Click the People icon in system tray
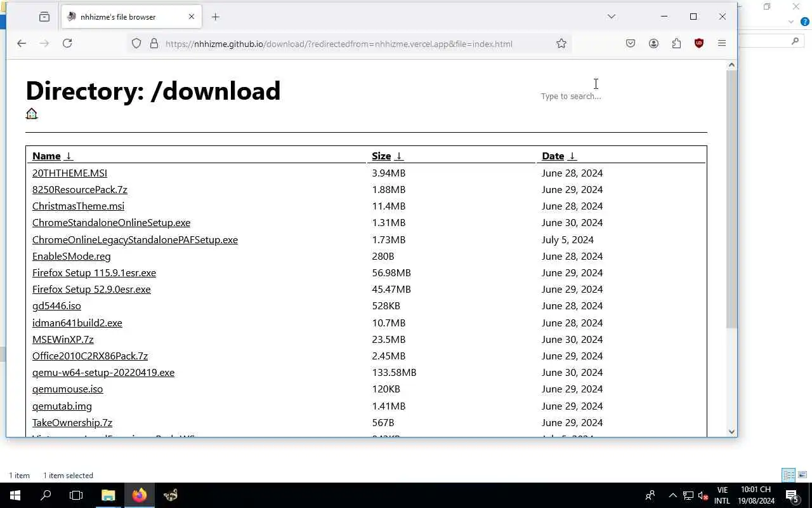The image size is (812, 508). pyautogui.click(x=650, y=495)
